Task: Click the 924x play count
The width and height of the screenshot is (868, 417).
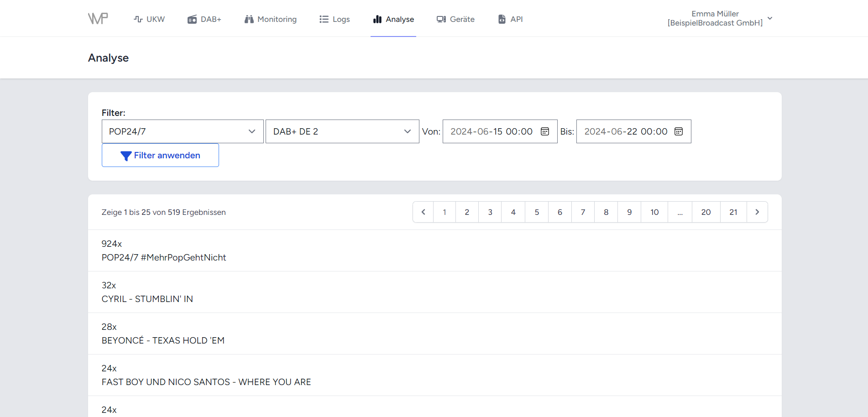Action: click(112, 244)
